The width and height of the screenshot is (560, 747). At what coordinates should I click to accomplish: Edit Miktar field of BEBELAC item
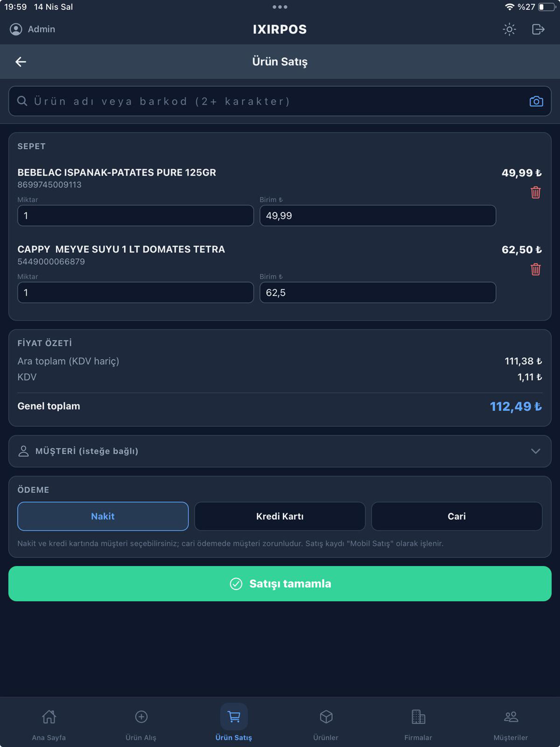135,216
